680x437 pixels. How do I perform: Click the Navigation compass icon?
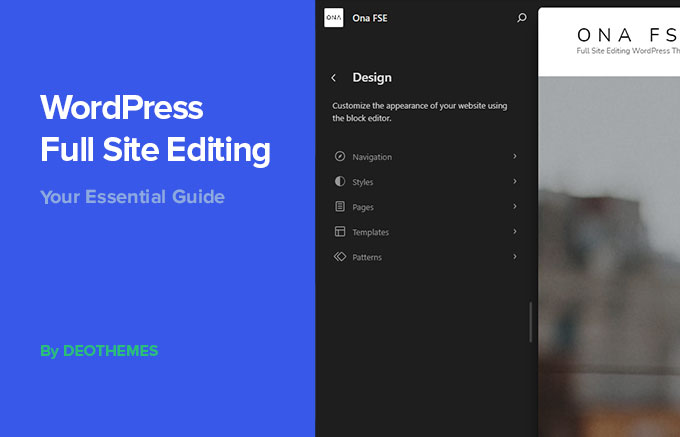[x=340, y=157]
